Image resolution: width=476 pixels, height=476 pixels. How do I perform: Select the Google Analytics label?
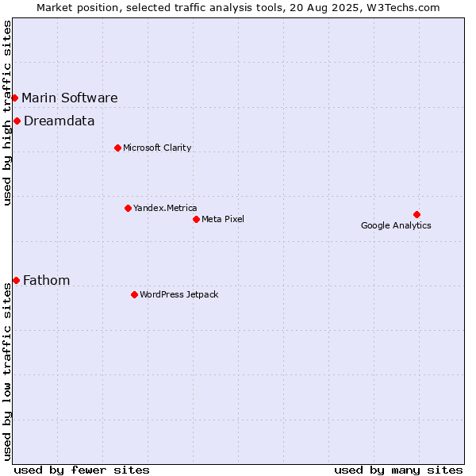click(396, 225)
